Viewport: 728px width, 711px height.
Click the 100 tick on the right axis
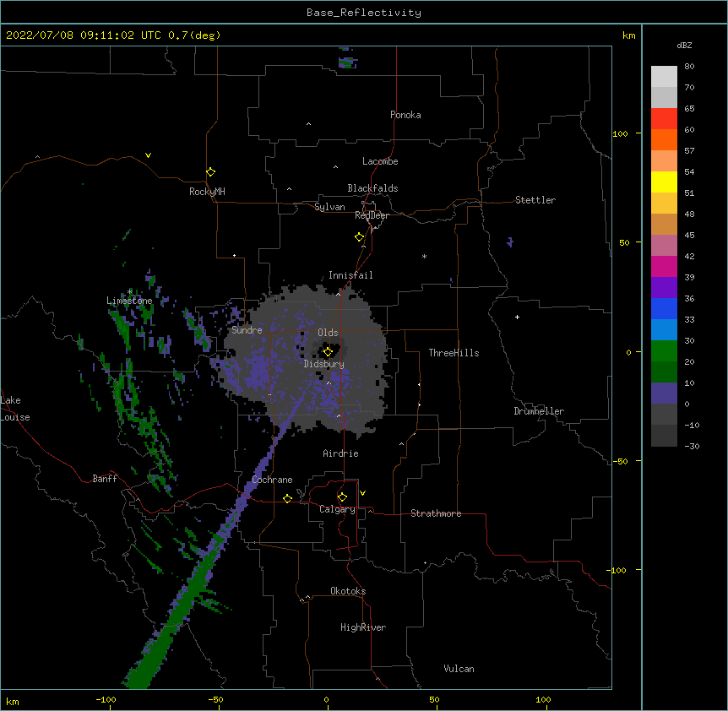click(x=620, y=134)
